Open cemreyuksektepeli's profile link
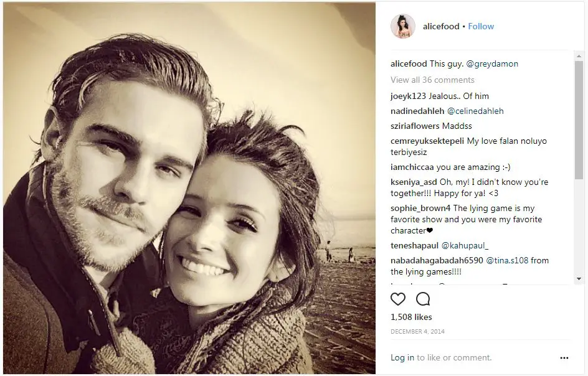588x376 pixels. [x=427, y=141]
